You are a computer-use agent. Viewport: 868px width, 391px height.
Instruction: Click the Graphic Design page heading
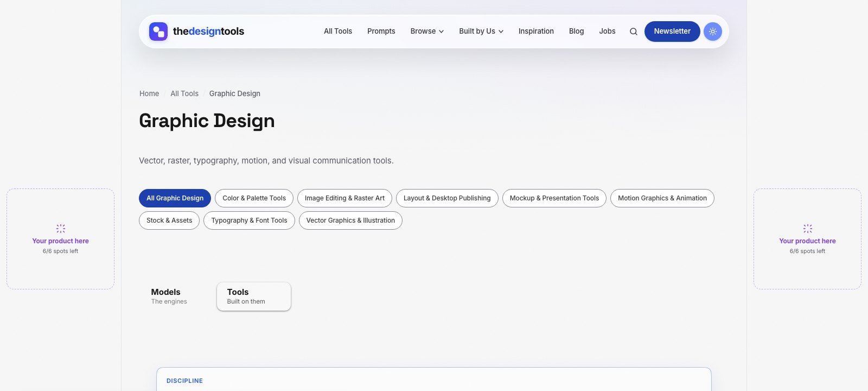(207, 121)
